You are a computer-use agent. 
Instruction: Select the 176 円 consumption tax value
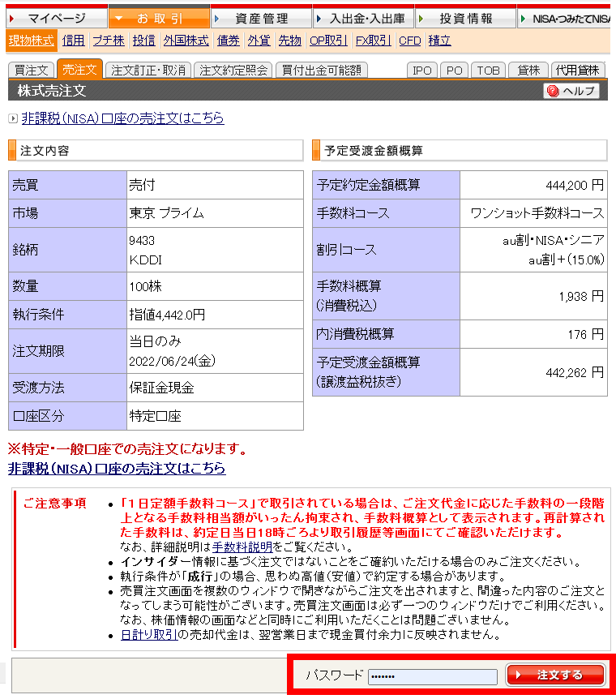(x=586, y=334)
